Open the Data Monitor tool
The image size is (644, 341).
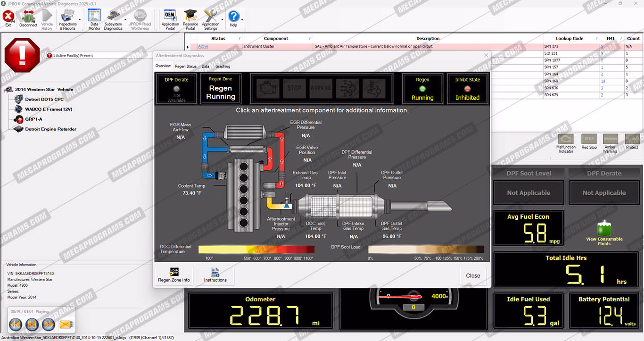point(94,19)
